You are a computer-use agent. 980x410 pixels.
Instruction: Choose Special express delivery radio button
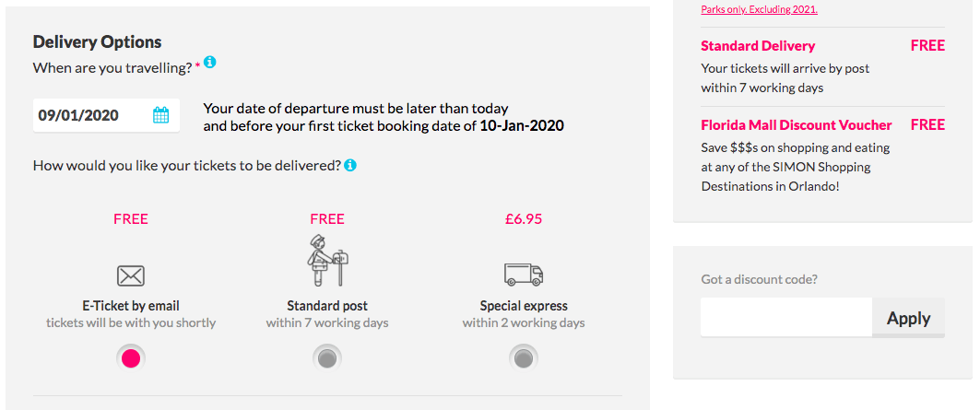click(524, 358)
